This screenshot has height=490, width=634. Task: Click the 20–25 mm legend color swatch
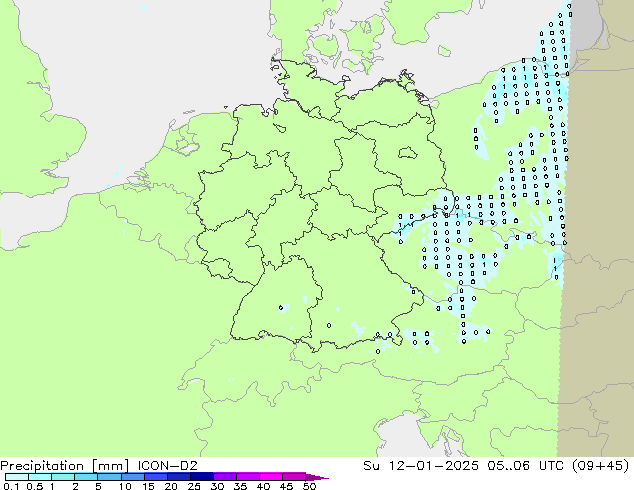pyautogui.click(x=178, y=477)
